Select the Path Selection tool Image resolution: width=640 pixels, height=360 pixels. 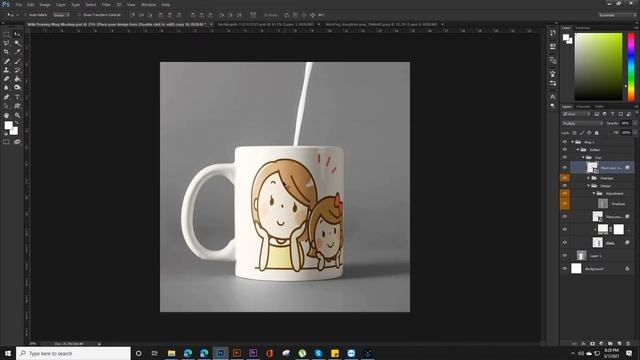click(x=7, y=106)
